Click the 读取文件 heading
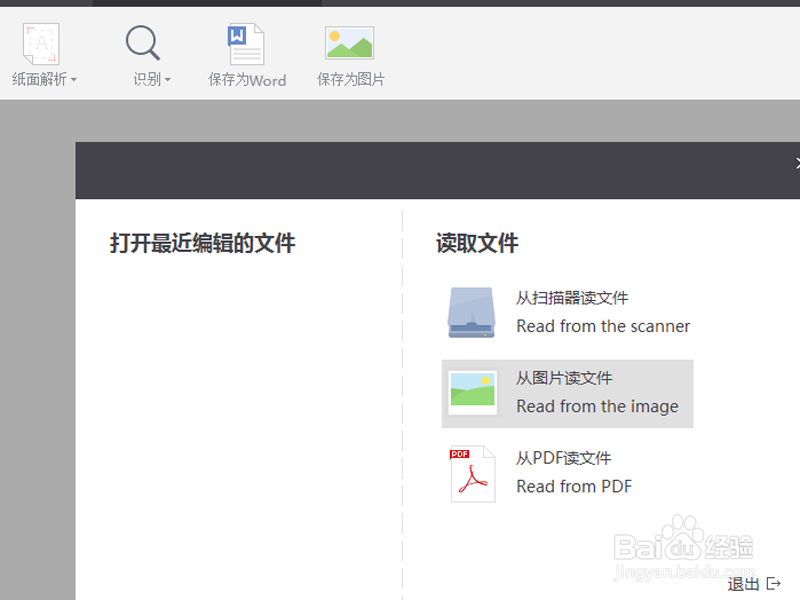The height and width of the screenshot is (600, 800). pos(477,243)
